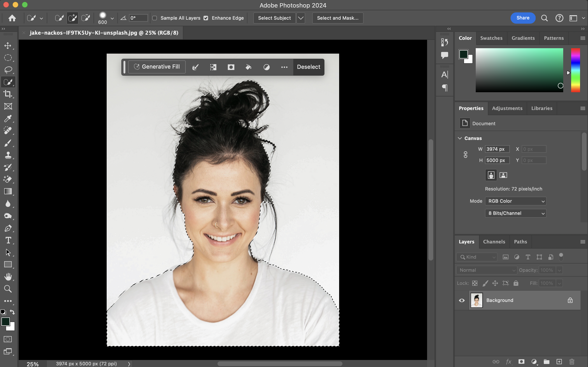Activate the Zoom tool
This screenshot has width=588, height=367.
pos(8,289)
